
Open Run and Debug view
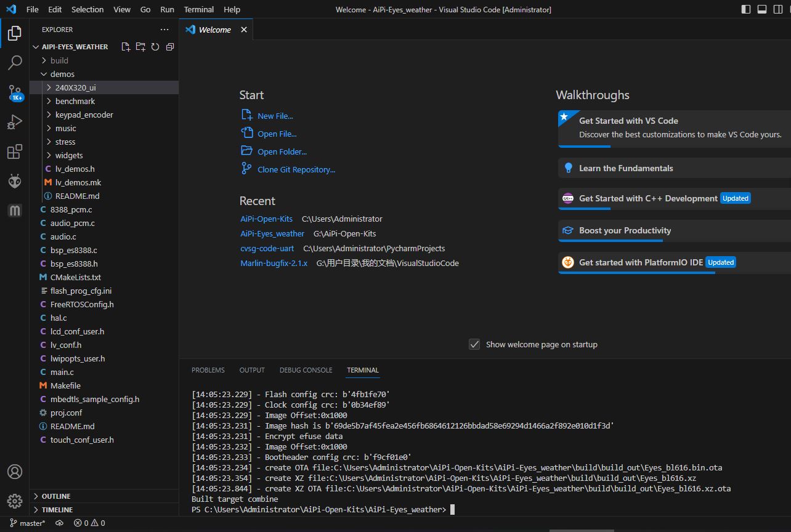tap(15, 122)
